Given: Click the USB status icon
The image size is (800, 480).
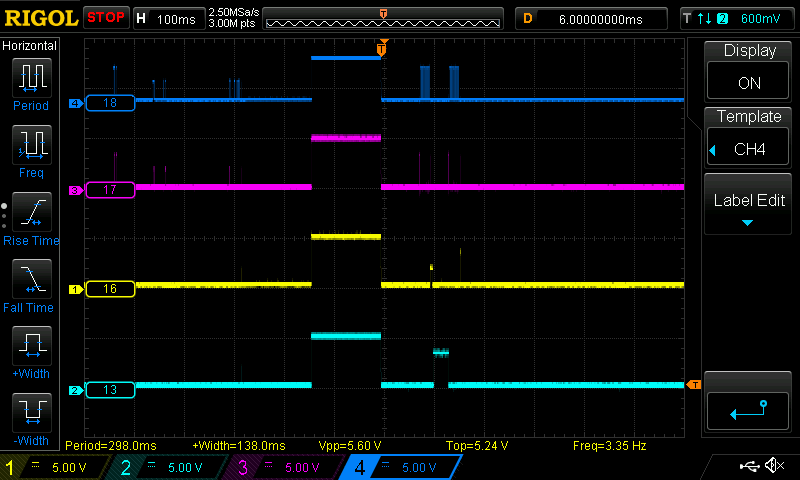Looking at the screenshot, I should pos(748,466).
